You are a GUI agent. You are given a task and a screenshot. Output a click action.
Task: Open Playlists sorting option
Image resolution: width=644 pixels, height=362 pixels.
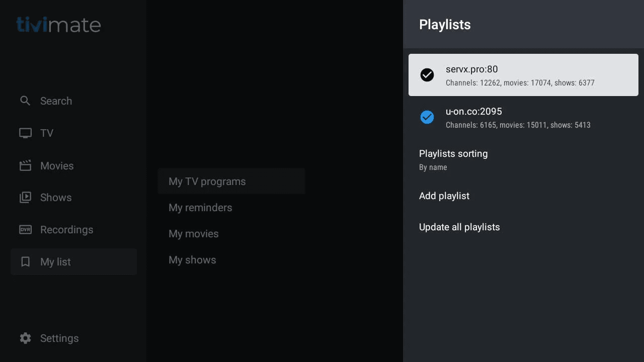453,154
